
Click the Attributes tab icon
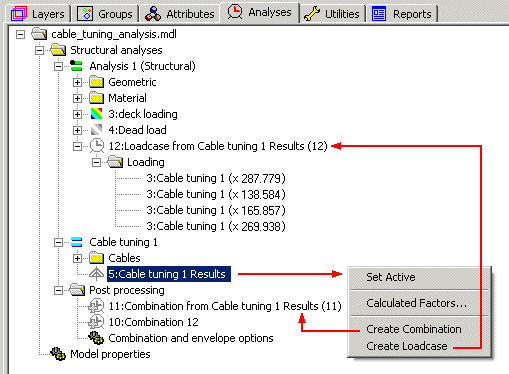[153, 14]
